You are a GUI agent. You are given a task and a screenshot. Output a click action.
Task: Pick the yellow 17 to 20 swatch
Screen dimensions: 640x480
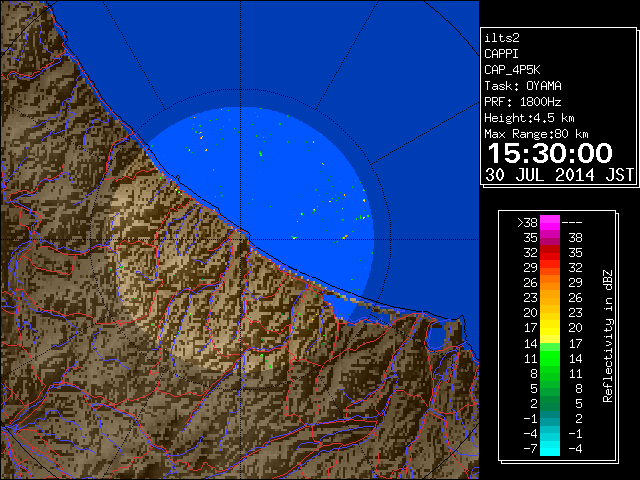click(x=550, y=328)
